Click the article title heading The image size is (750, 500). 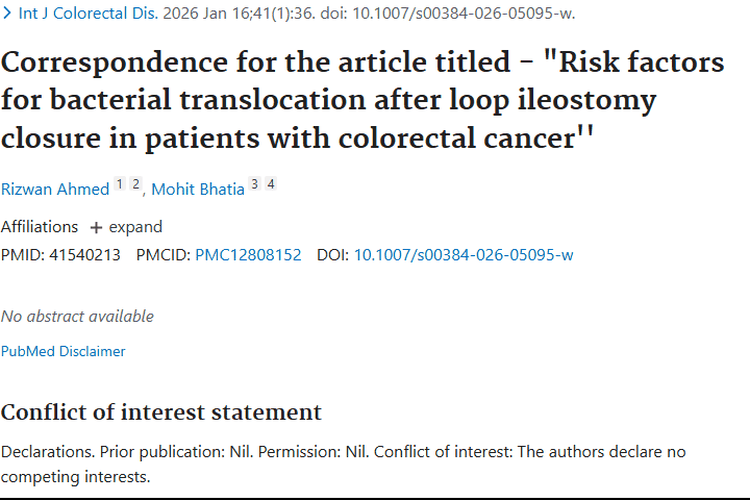362,99
